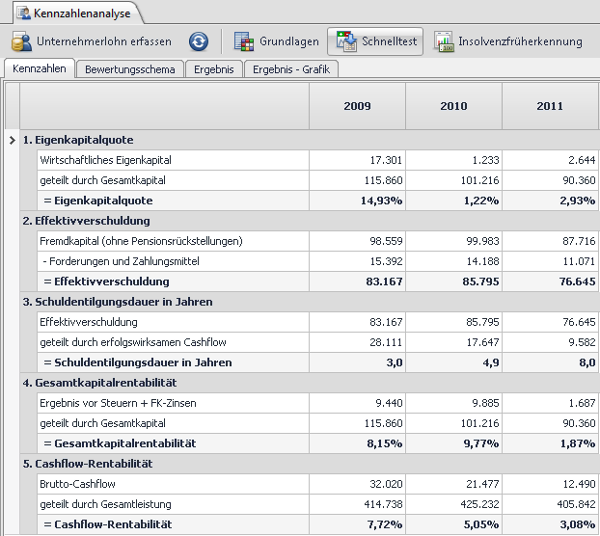
Task: Click geteilt durch Gesamtleistung label
Action: [106, 504]
